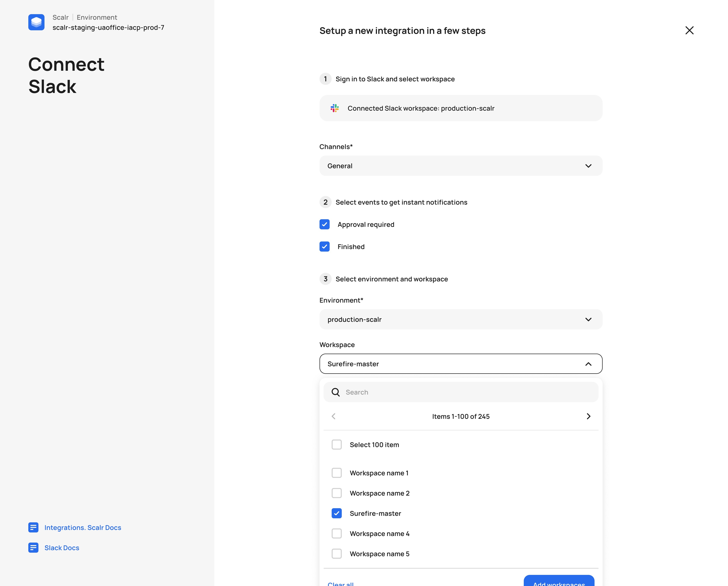The height and width of the screenshot is (586, 728).
Task: Click the Slack Docs document icon
Action: click(x=33, y=547)
